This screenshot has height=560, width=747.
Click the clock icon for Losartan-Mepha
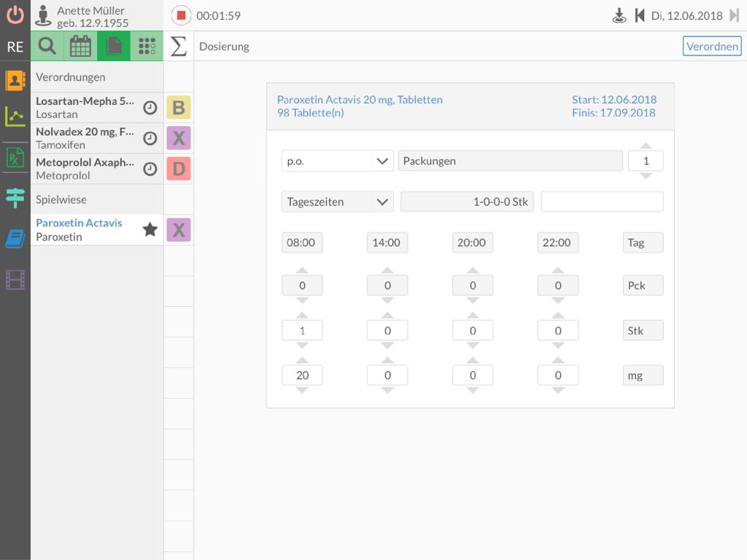point(150,108)
